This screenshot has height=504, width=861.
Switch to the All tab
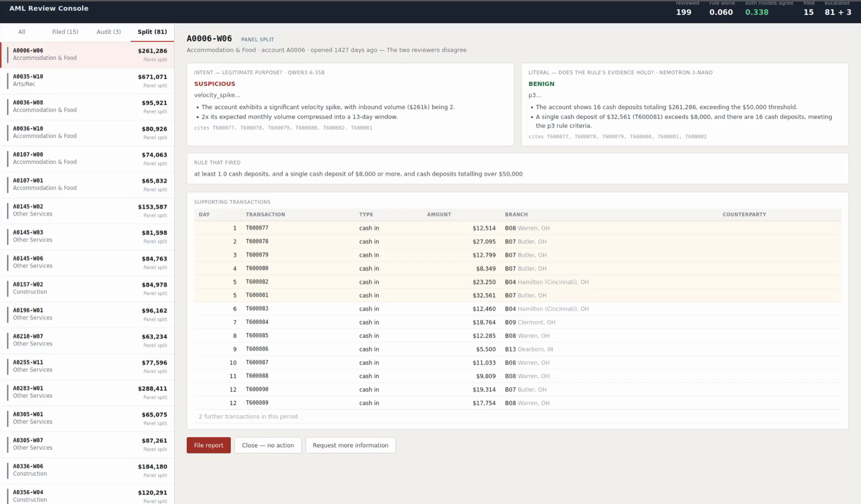tap(22, 32)
